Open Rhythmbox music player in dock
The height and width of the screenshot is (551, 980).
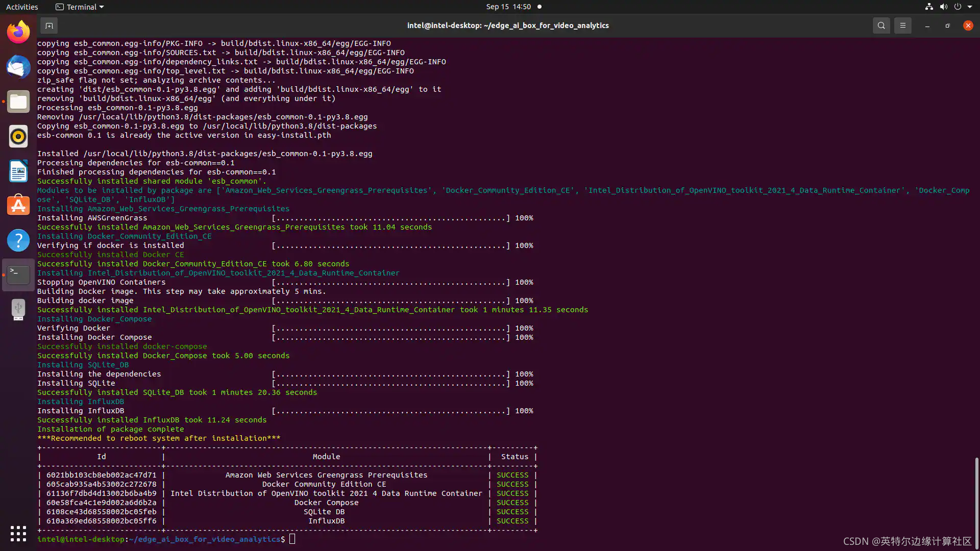click(18, 136)
